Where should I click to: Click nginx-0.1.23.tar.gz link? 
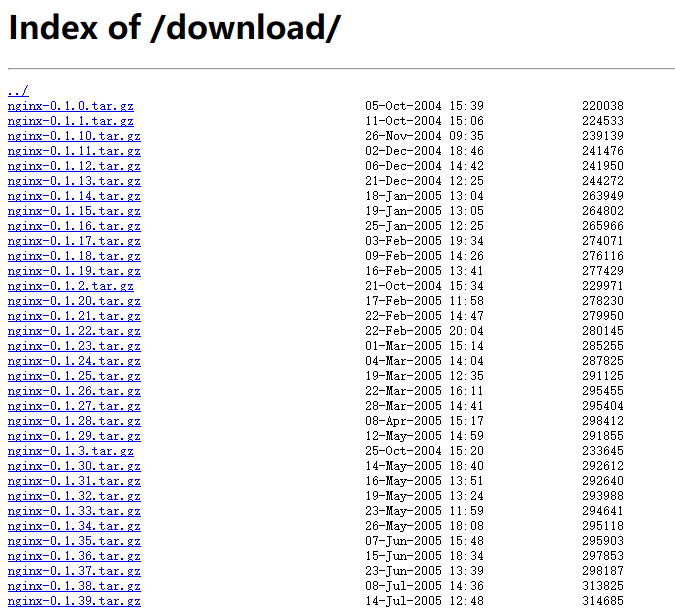(74, 346)
